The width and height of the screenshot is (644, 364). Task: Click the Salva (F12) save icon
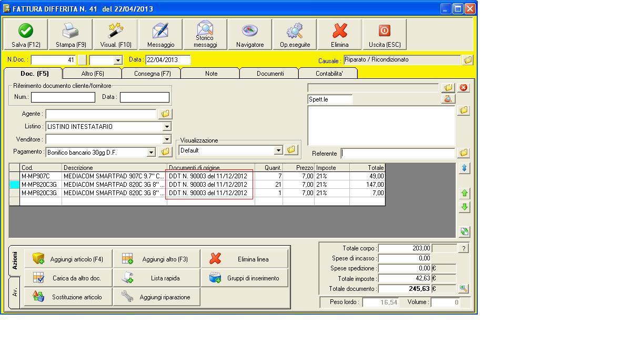tap(26, 35)
